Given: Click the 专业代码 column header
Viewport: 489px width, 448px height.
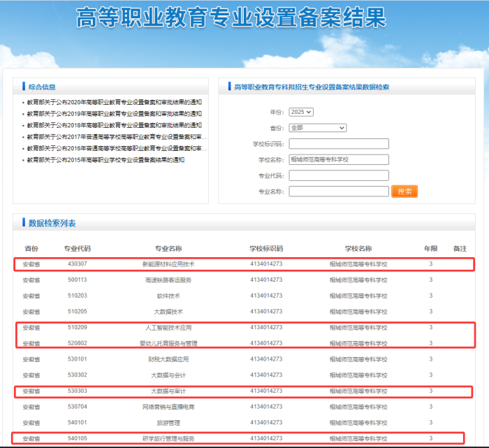Looking at the screenshot, I should [x=77, y=249].
